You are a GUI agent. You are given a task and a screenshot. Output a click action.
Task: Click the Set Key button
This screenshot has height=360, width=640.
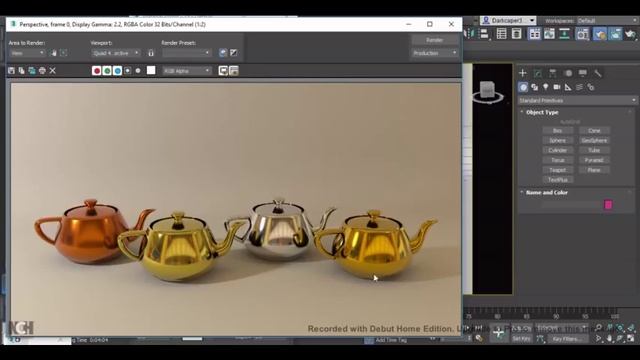point(522,339)
